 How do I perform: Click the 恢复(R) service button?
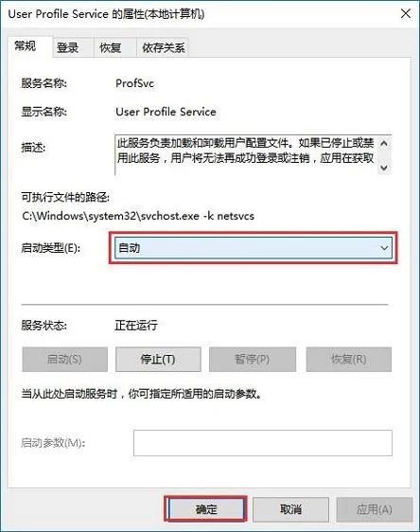coord(349,359)
